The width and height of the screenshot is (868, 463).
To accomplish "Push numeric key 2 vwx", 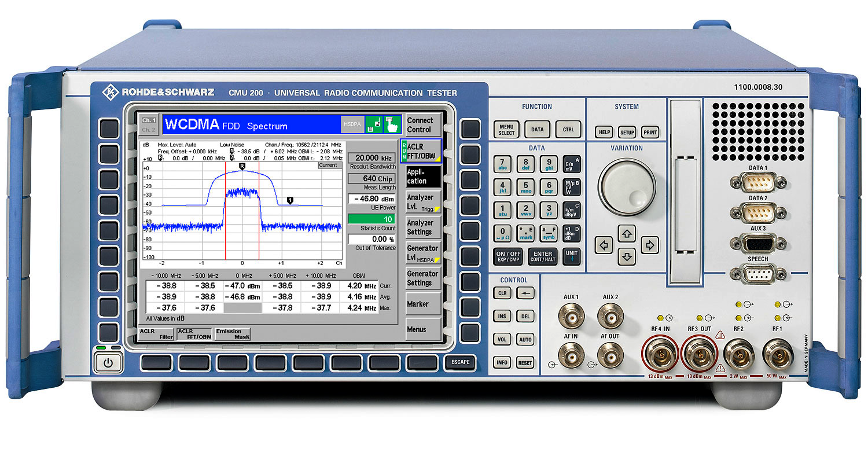I will coord(525,210).
